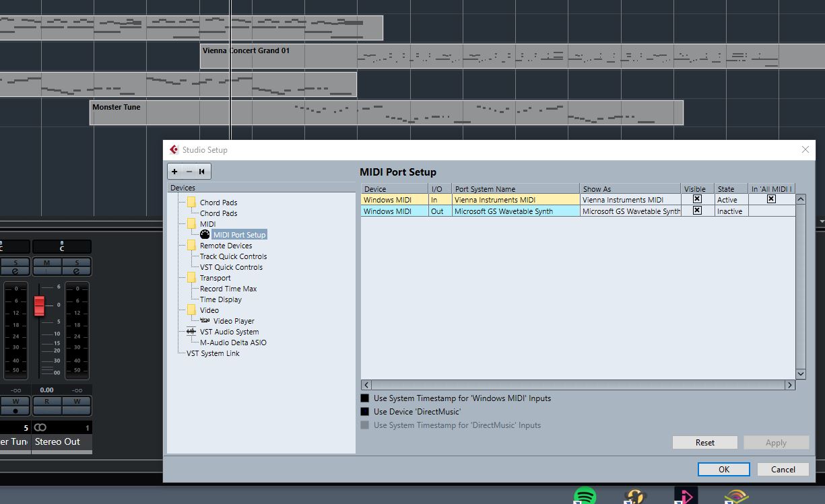Viewport: 825px width, 504px height.
Task: Click port list vertical scrollbar up arrow
Action: point(801,199)
